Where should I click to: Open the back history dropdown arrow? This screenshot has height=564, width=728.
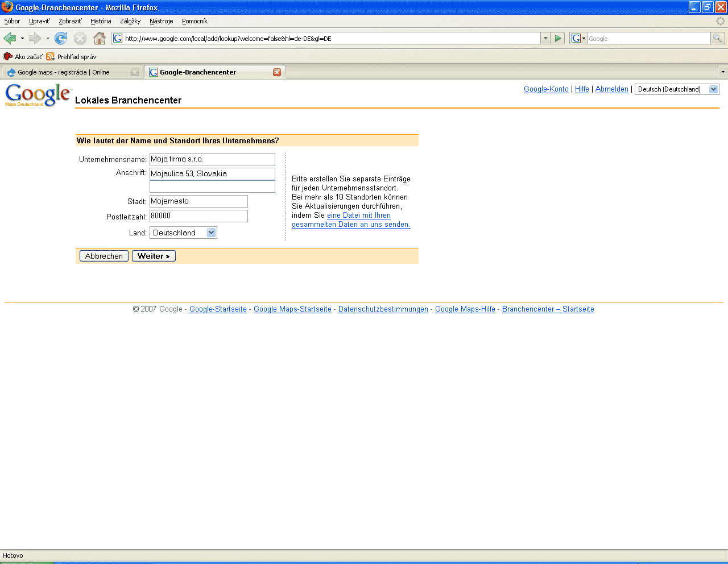pyautogui.click(x=22, y=38)
